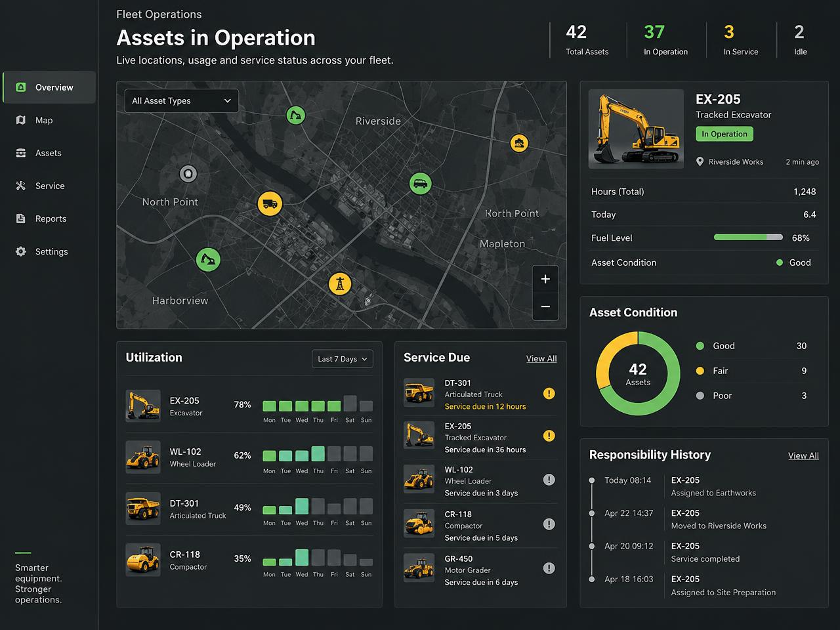This screenshot has height=630, width=840.
Task: Click the Apr 18 16:03 history entry
Action: [705, 585]
